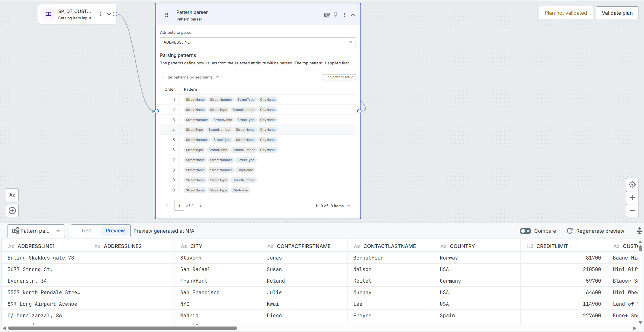Click the Validate plan button
The image size is (644, 332).
[x=617, y=13]
